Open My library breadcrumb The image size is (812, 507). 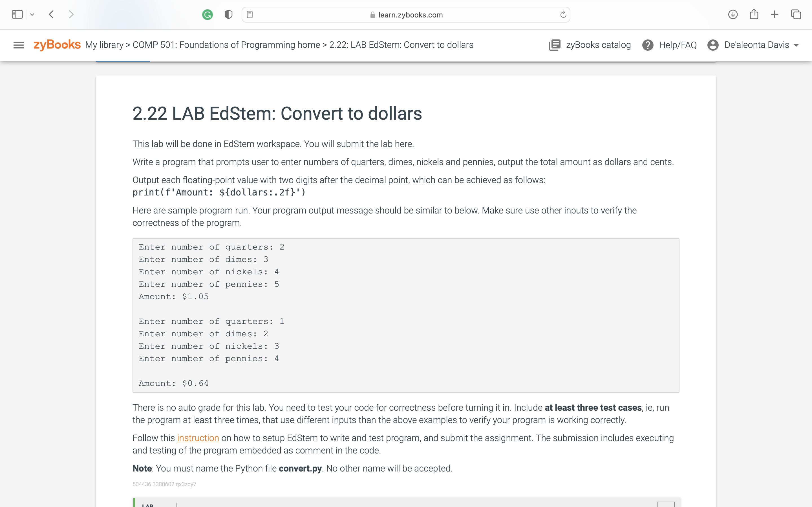104,45
